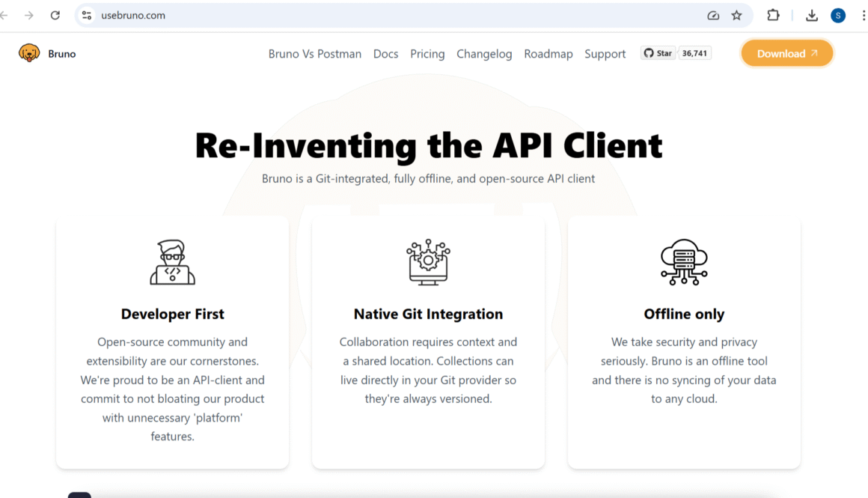Click the 'Open-source community and extensibility' paragraph

pos(173,389)
